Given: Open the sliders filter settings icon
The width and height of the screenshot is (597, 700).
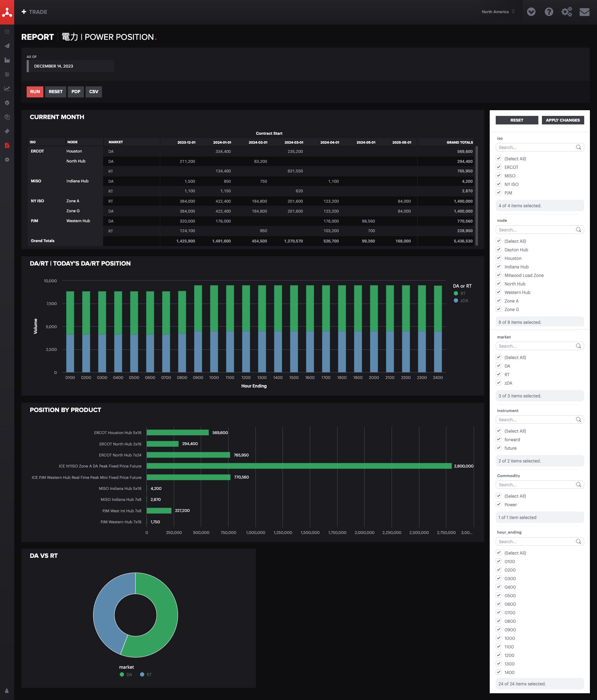Looking at the screenshot, I should [x=7, y=74].
